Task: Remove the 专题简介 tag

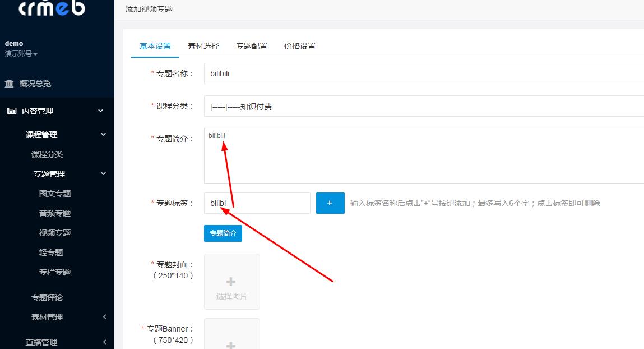Action: [x=223, y=233]
